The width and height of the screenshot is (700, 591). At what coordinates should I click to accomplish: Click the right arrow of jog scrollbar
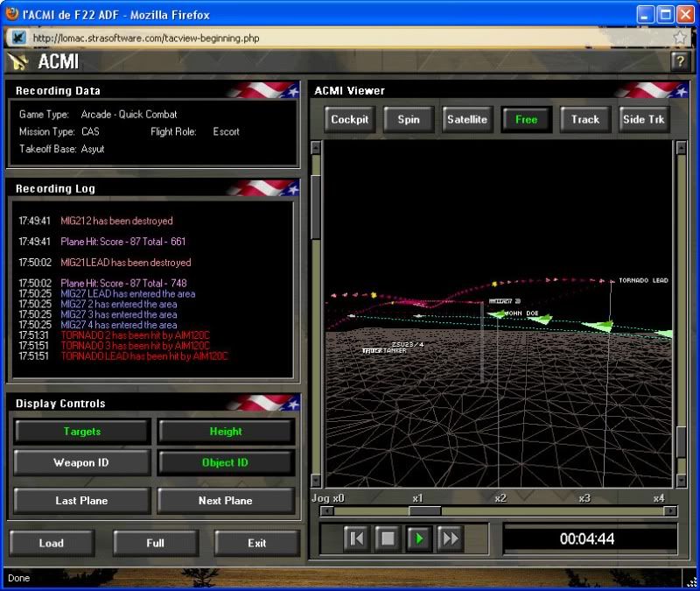[671, 511]
